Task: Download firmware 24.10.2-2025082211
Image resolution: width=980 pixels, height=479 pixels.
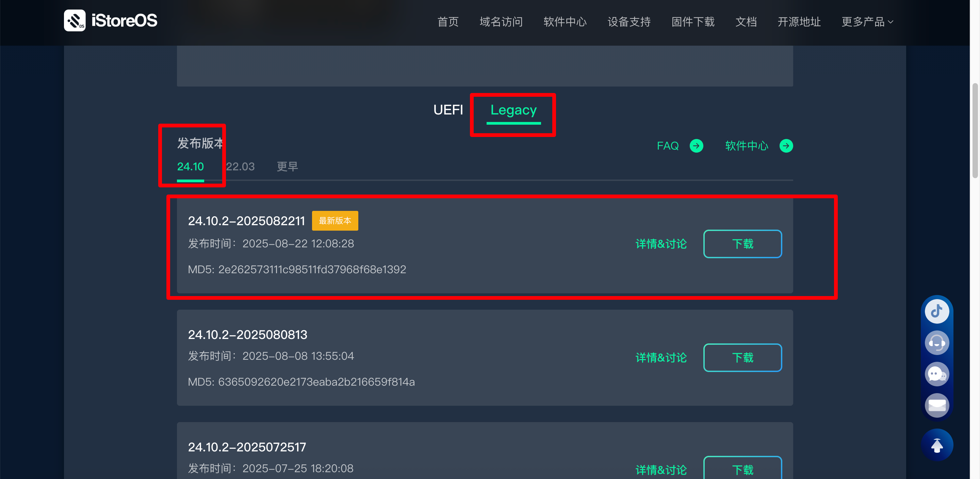Action: click(742, 244)
